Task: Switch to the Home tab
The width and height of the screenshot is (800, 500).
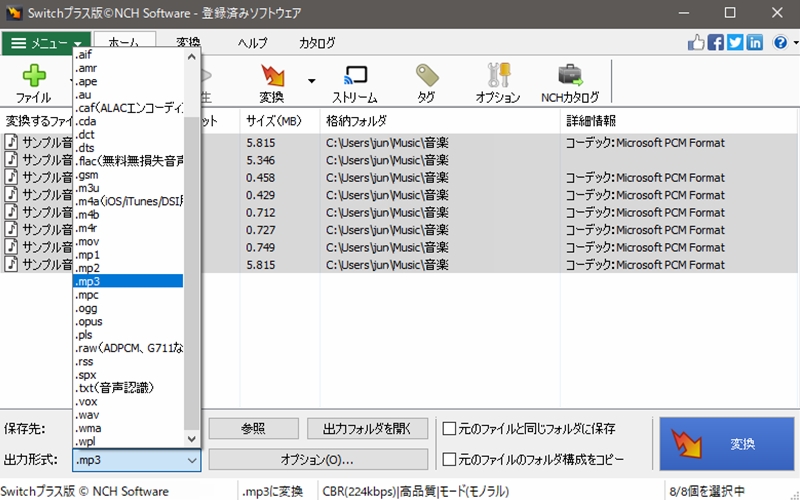Action: (124, 43)
